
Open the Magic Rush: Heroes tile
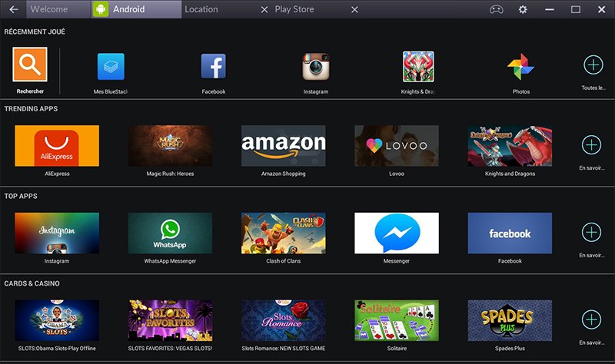click(x=170, y=146)
